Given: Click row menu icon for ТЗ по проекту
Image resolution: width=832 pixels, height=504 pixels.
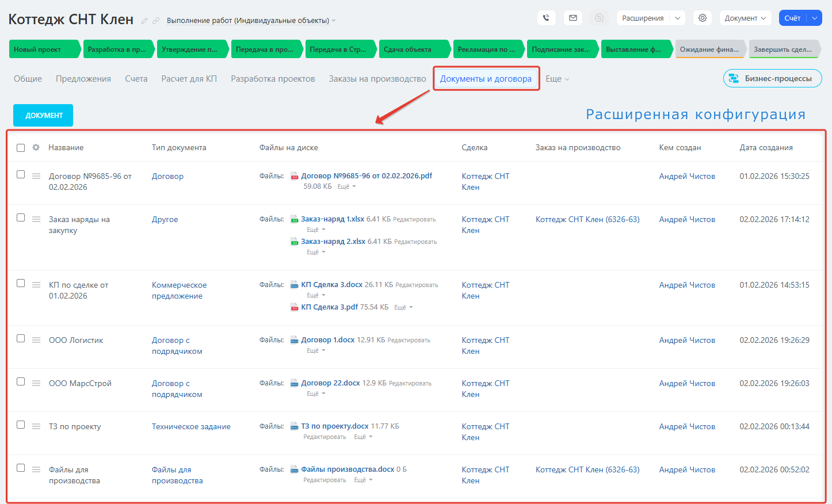Looking at the screenshot, I should click(x=36, y=426).
